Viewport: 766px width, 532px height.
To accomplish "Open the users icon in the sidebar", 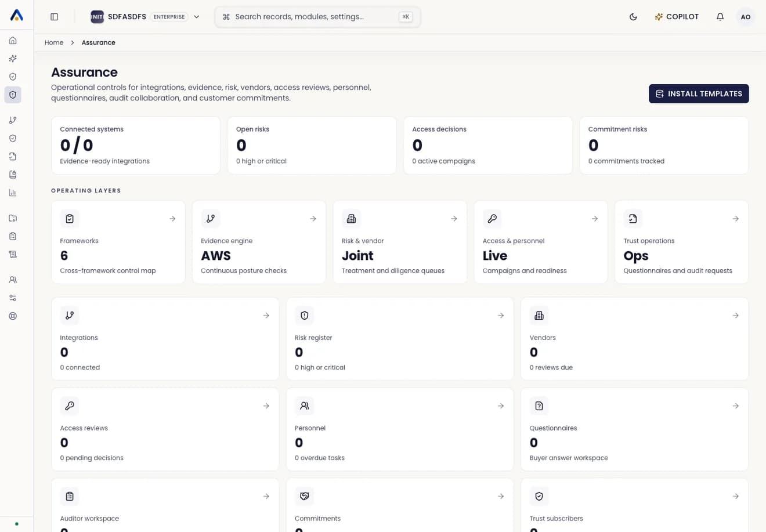I will click(x=13, y=280).
